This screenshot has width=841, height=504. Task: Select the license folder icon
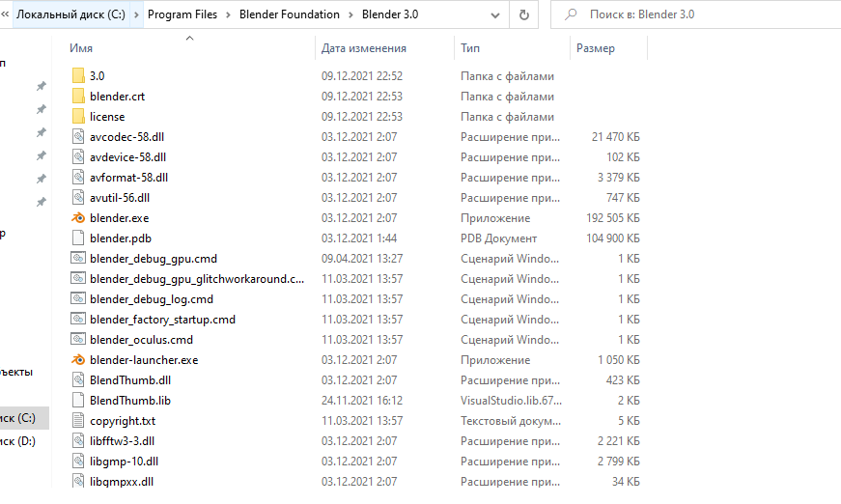78,117
